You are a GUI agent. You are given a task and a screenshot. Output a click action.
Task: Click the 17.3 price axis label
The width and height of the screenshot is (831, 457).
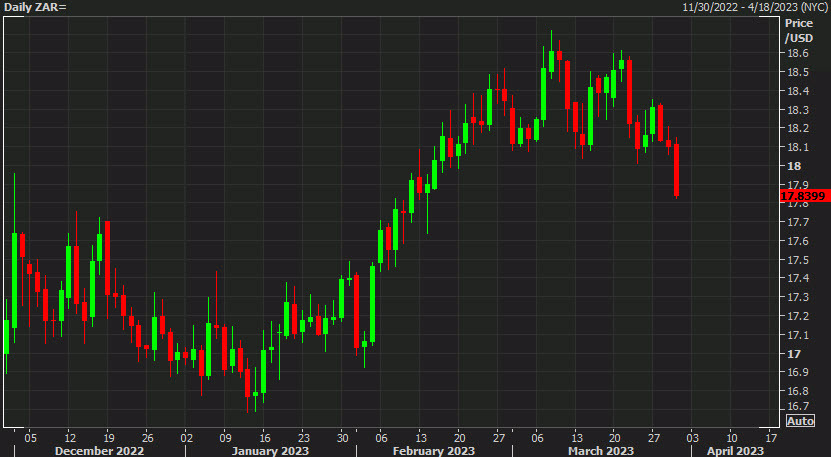pos(798,297)
